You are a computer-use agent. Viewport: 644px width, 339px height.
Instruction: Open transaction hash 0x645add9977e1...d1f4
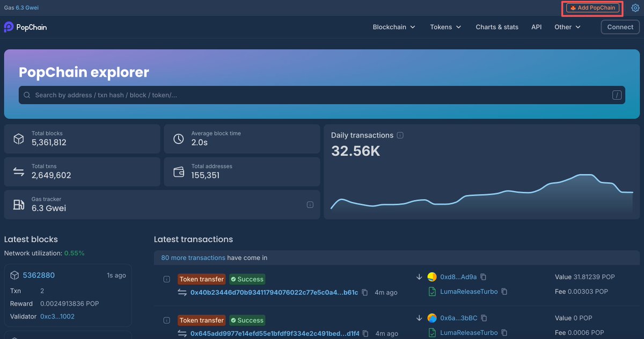275,333
